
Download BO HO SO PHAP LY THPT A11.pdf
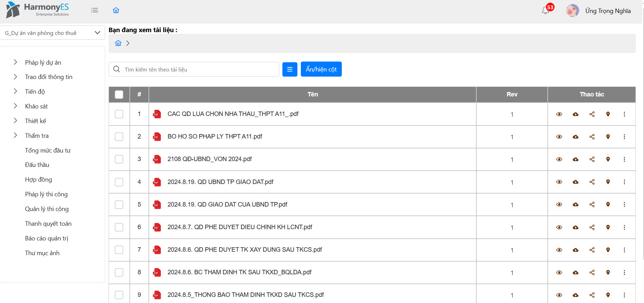(x=575, y=137)
